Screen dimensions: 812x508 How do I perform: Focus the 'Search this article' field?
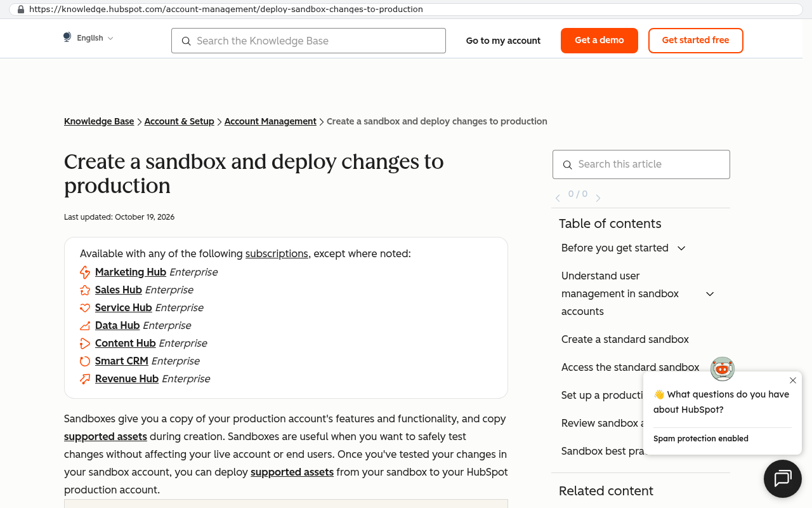[x=641, y=164]
